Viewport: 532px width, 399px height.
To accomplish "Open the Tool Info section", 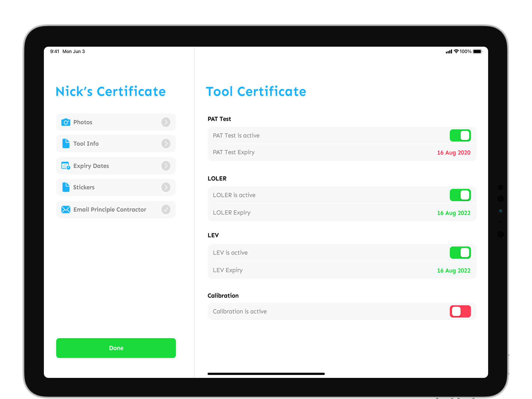I will pyautogui.click(x=116, y=144).
